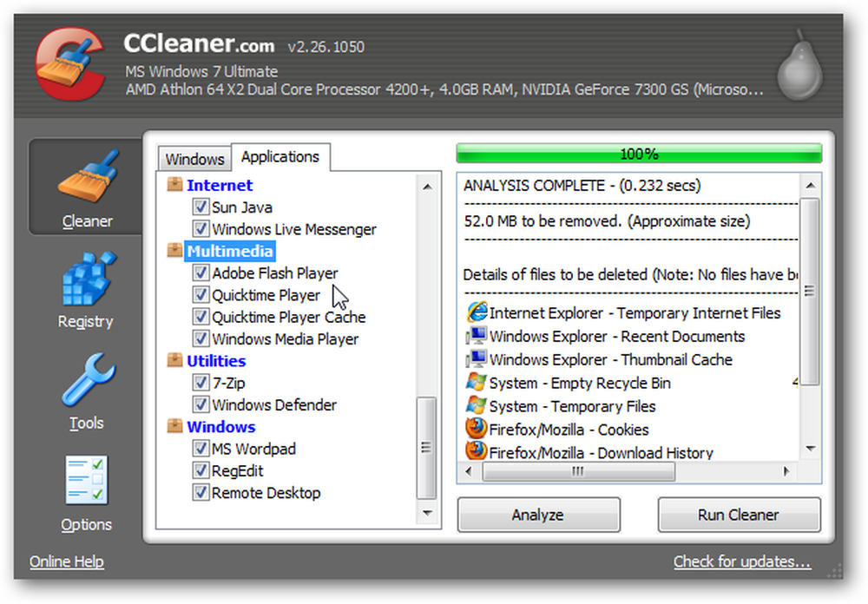The width and height of the screenshot is (868, 604).
Task: Select 'Firefox/Mozilla - Cookies' row text
Action: click(x=569, y=430)
